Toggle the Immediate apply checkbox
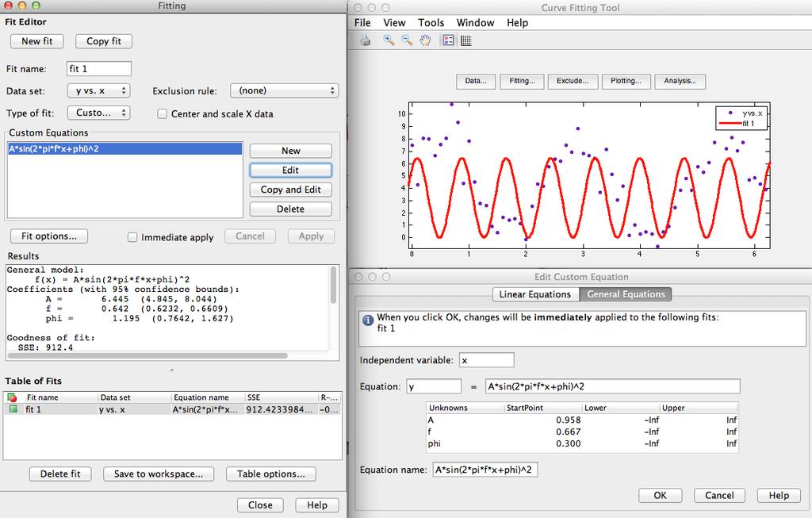 (132, 237)
